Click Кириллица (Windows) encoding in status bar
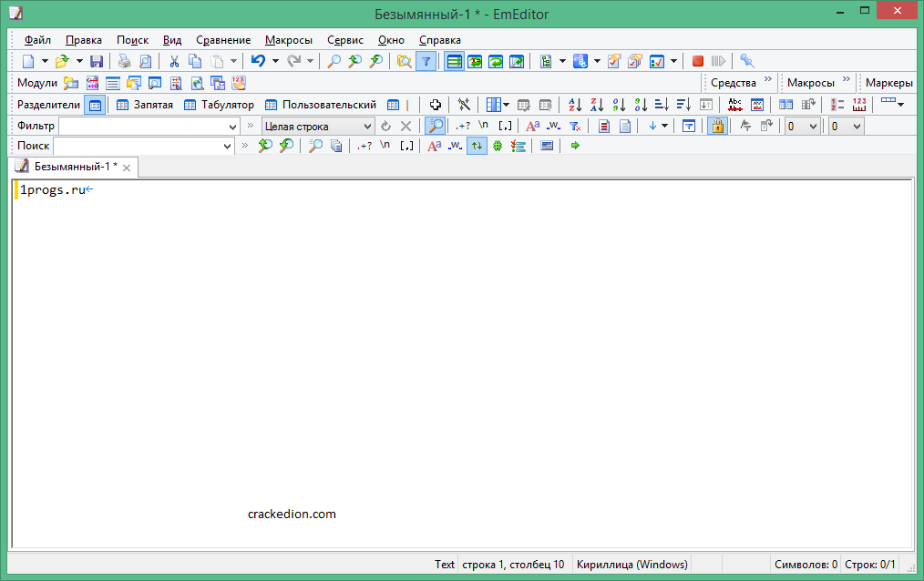This screenshot has width=924, height=581. [x=631, y=565]
